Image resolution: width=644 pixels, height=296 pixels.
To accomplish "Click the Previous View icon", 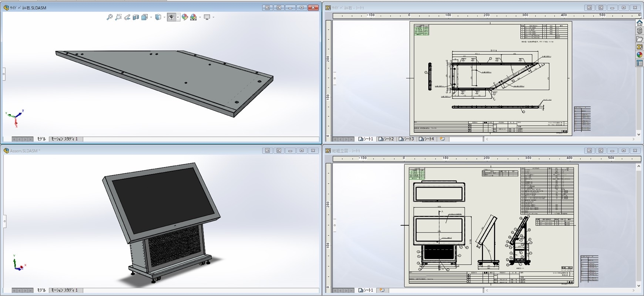I will click(127, 17).
